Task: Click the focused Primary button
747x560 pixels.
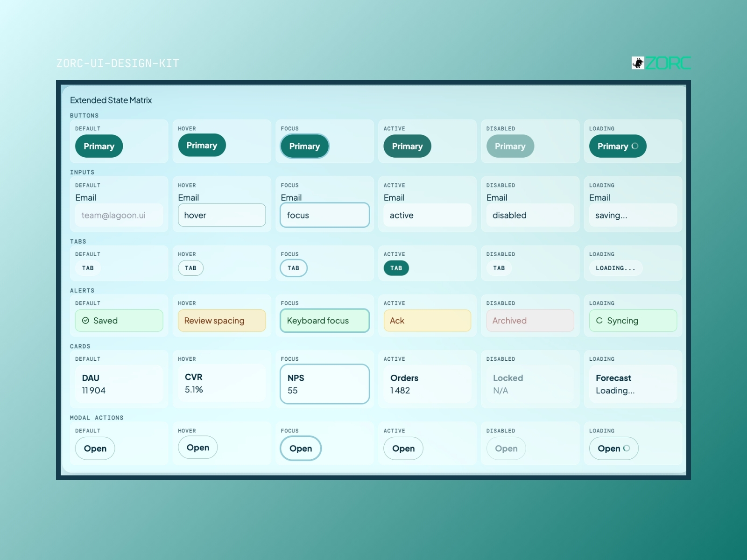Action: click(x=304, y=146)
